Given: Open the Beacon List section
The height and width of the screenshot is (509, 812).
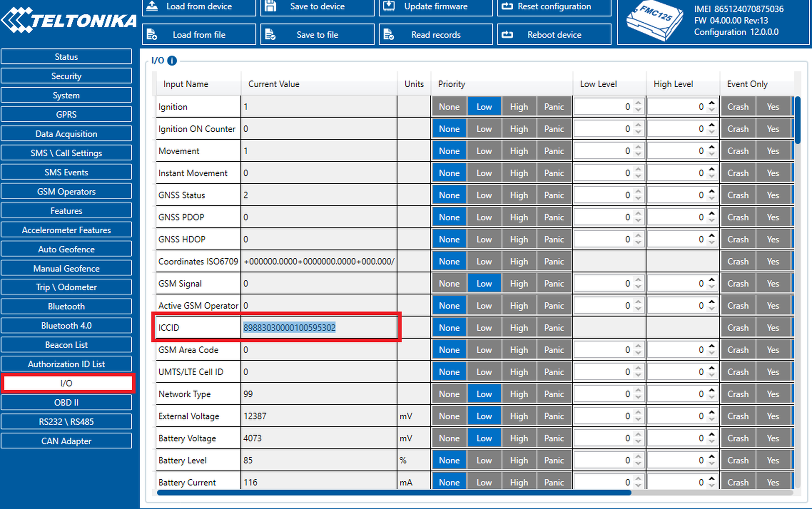Looking at the screenshot, I should [x=66, y=345].
